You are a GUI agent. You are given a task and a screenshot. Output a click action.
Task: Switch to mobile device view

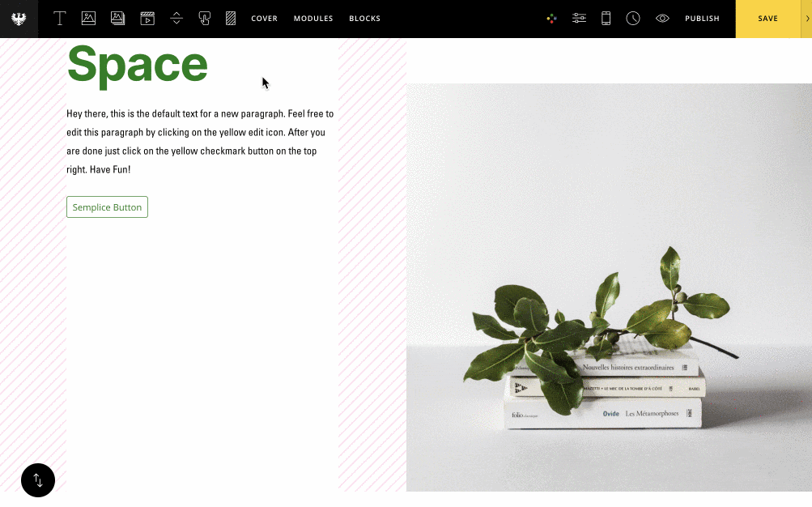(606, 19)
